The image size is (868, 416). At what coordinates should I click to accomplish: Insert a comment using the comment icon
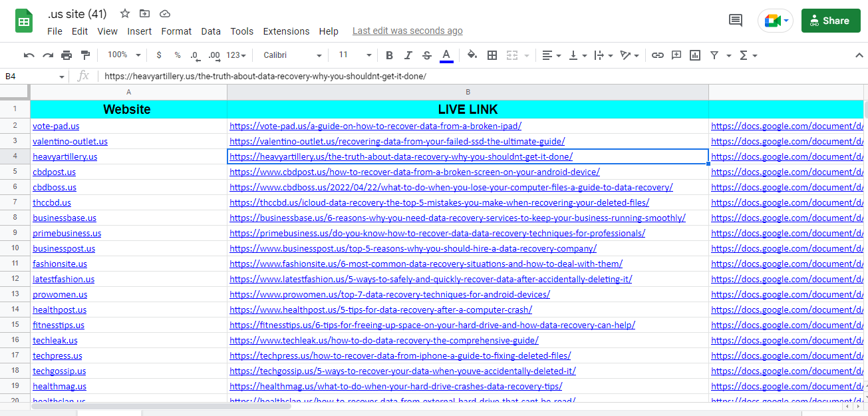(676, 55)
